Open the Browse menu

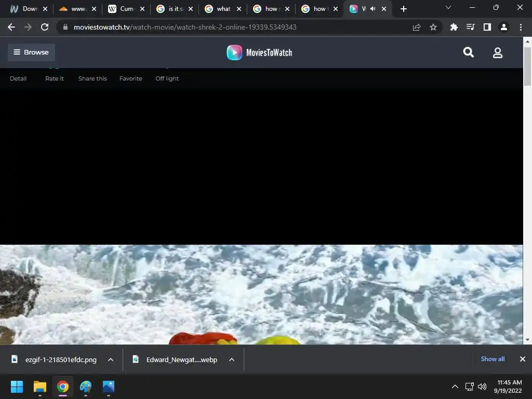pyautogui.click(x=31, y=52)
